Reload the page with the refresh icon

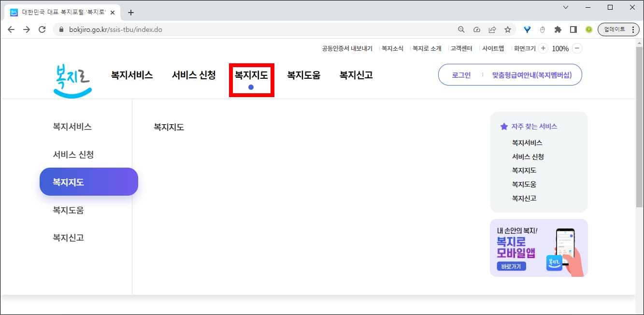pyautogui.click(x=42, y=29)
